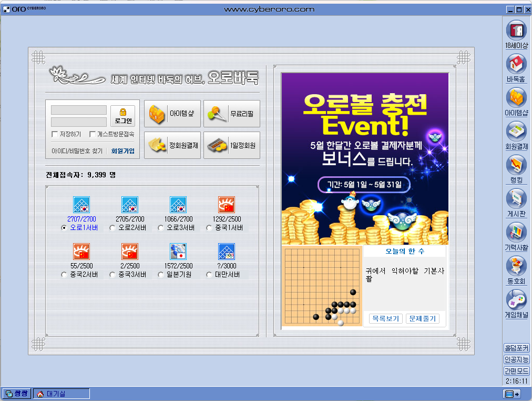Open 회원결제 payment icon in sidebar
The width and height of the screenshot is (532, 401).
pos(516,132)
